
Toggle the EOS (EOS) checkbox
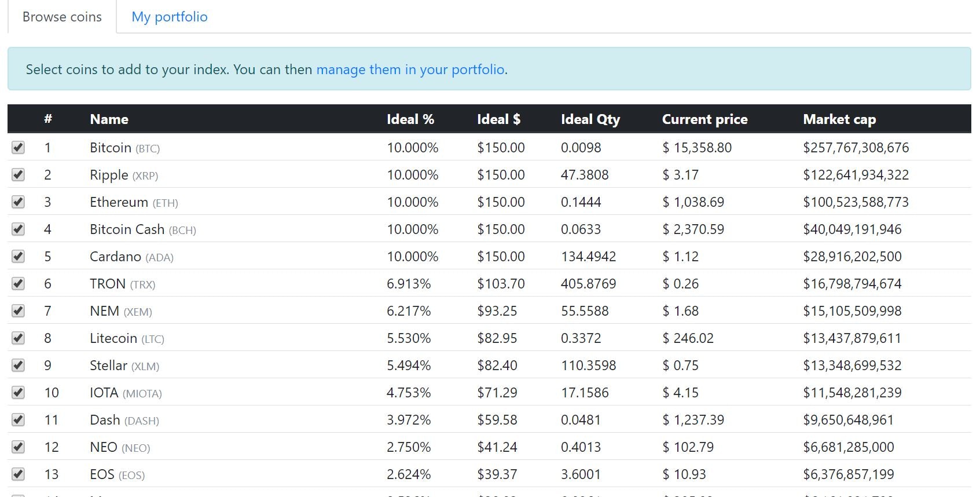click(18, 474)
